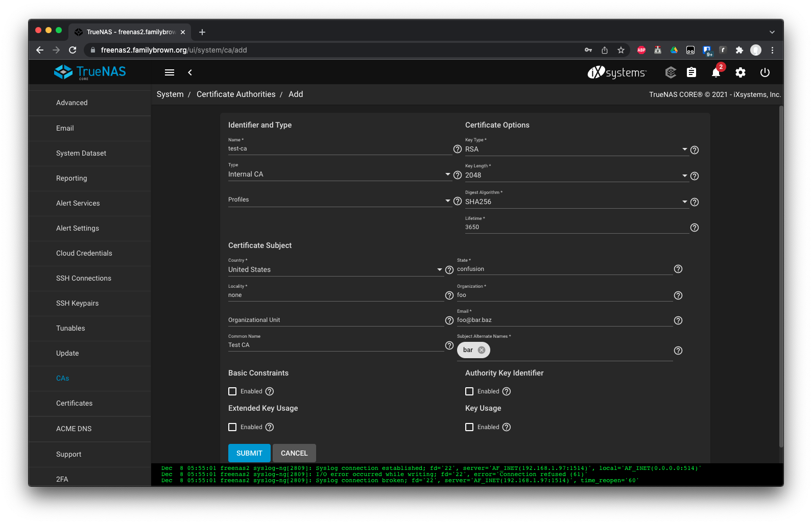
Task: Open the Country dropdown showing United States
Action: (x=336, y=270)
